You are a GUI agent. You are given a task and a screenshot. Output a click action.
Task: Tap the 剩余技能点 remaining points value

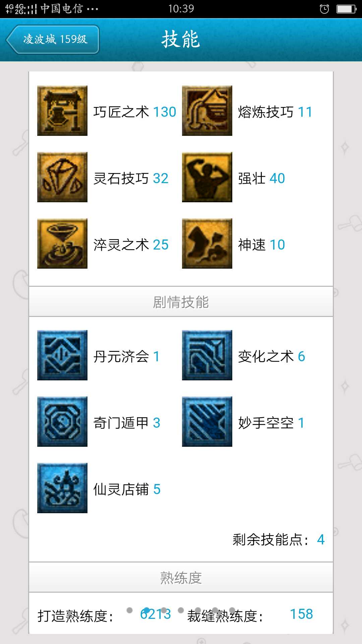tap(321, 540)
